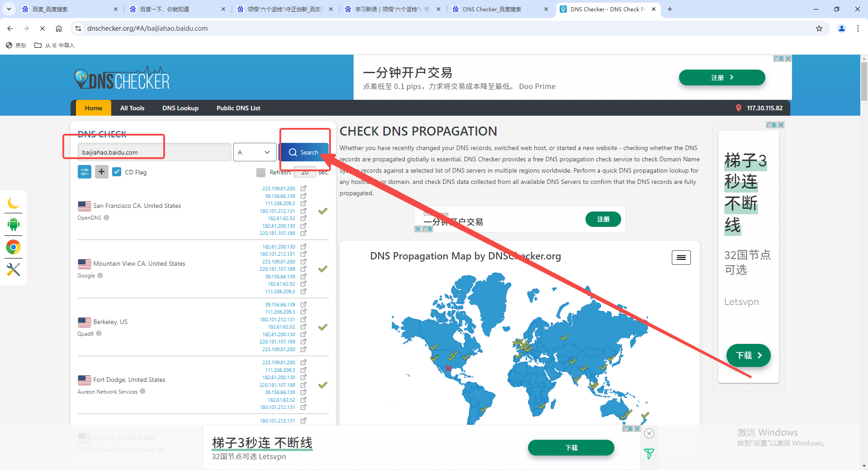
Task: Click Berkeley IP 182.61.62.52
Action: click(x=281, y=327)
